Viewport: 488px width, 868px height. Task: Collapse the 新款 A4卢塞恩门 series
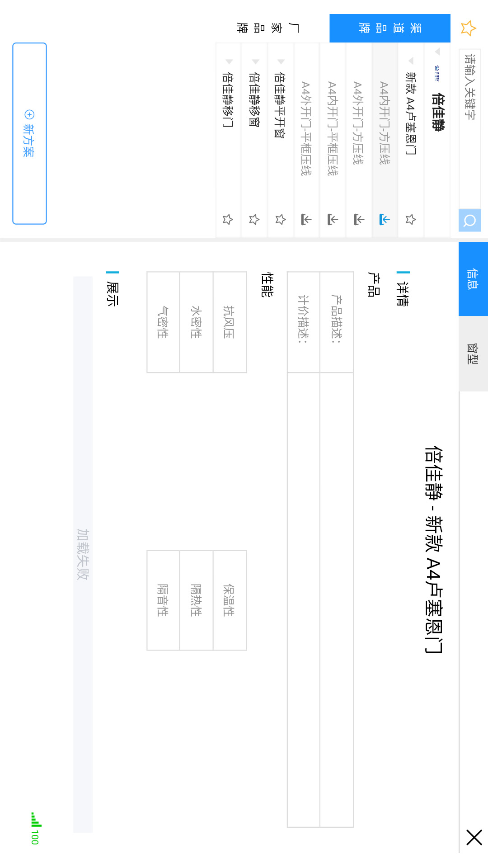[411, 61]
